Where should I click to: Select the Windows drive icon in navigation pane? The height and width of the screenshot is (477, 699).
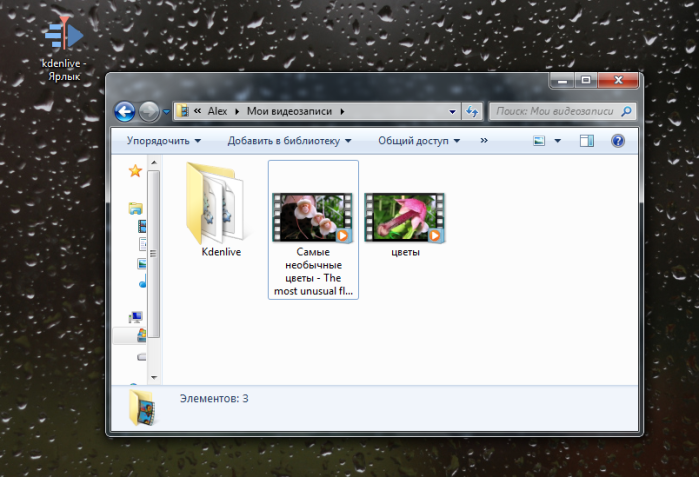(142, 335)
